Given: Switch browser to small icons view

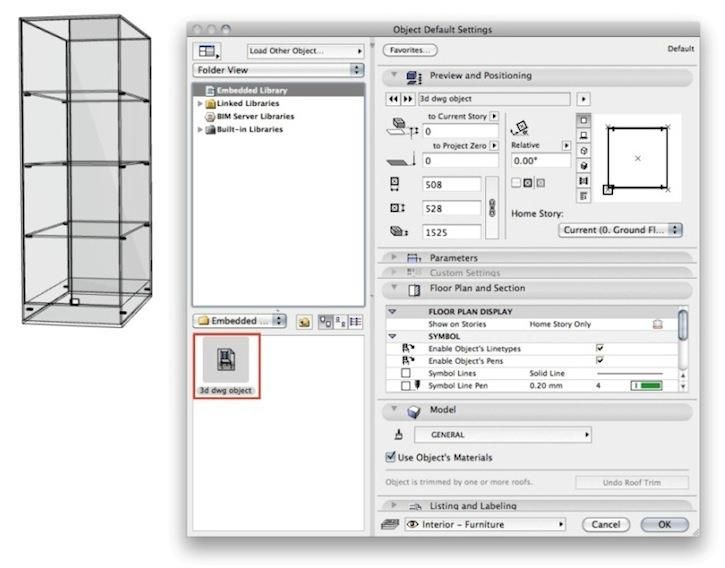Looking at the screenshot, I should 340,322.
